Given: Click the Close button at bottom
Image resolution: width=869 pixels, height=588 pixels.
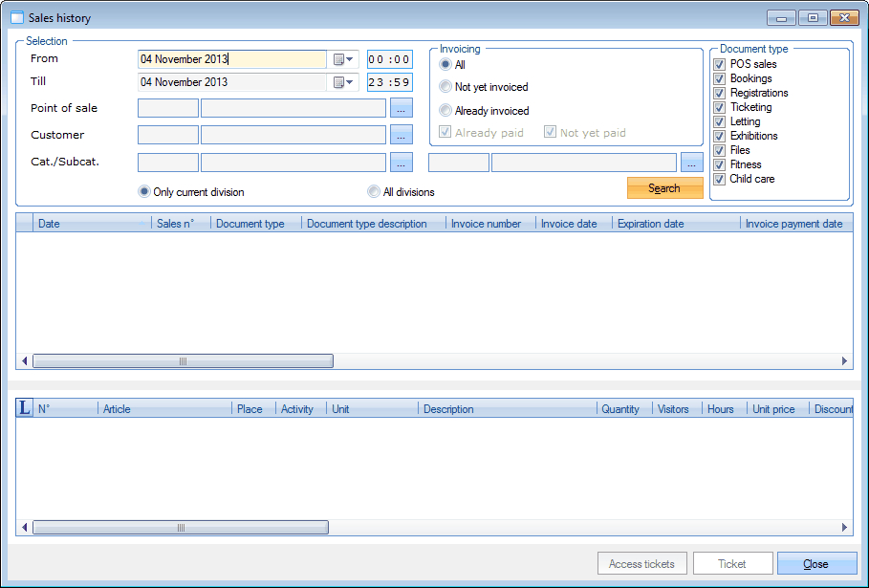Looking at the screenshot, I should point(816,564).
